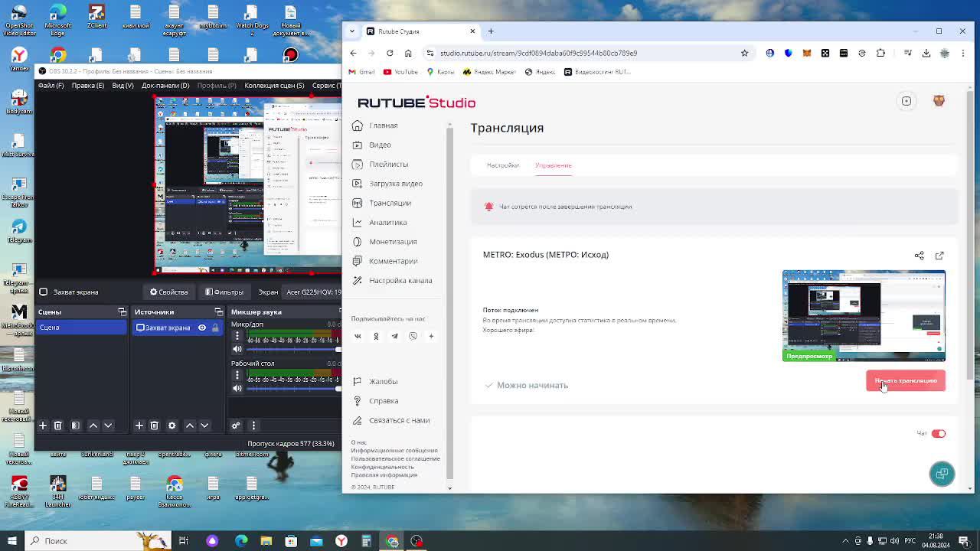Image resolution: width=980 pixels, height=551 pixels.
Task: Open the Вид menu in OBS
Action: pyautogui.click(x=122, y=85)
